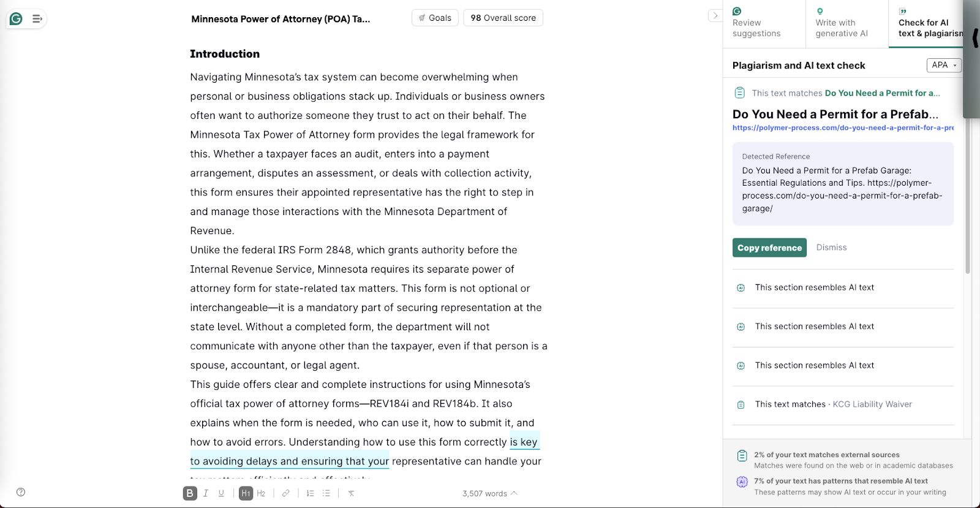Create a numbered list

coord(311,493)
